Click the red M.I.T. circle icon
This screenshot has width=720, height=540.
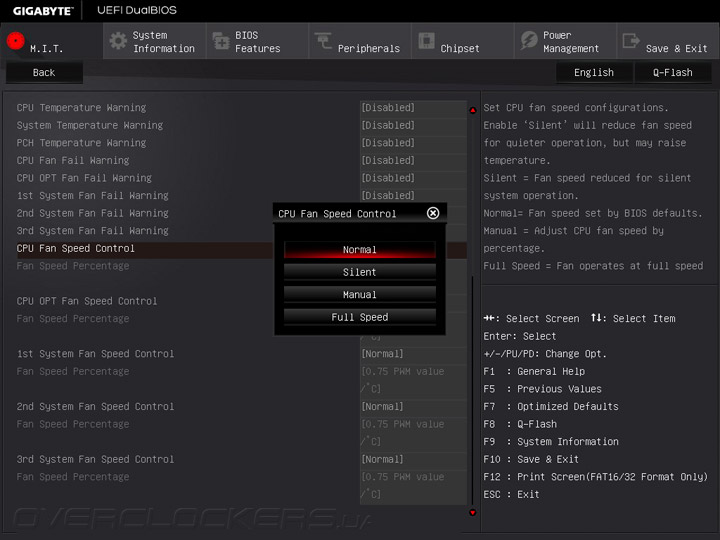pyautogui.click(x=16, y=41)
